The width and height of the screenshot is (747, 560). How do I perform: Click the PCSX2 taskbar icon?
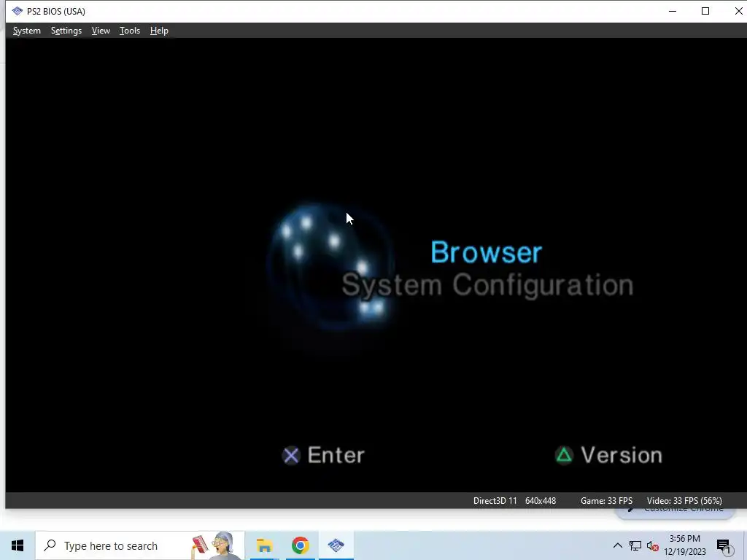click(336, 545)
